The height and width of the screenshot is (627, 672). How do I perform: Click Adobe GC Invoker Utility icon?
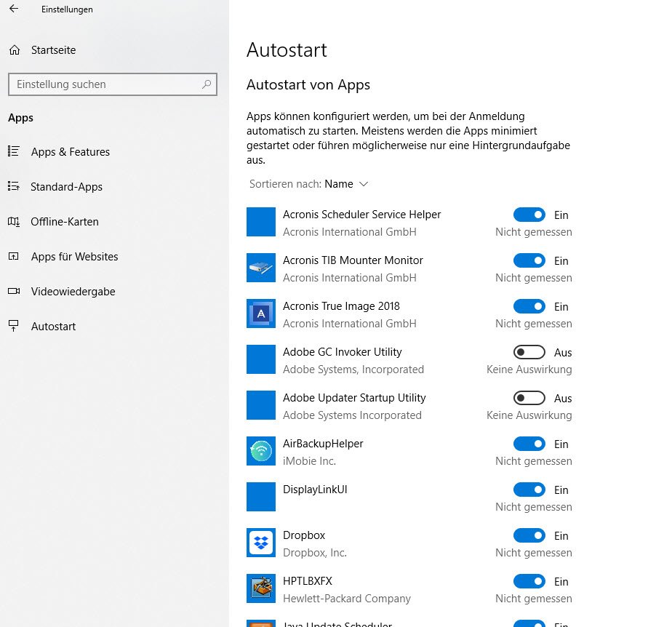click(x=261, y=359)
